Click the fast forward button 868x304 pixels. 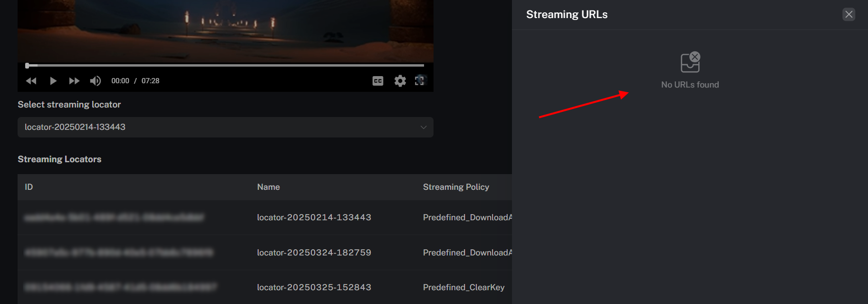pos(74,81)
